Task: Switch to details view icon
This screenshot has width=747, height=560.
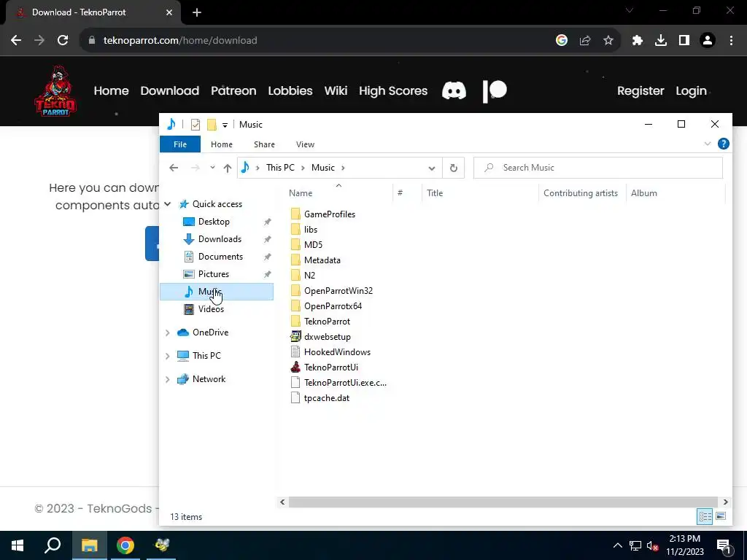Action: [x=705, y=516]
